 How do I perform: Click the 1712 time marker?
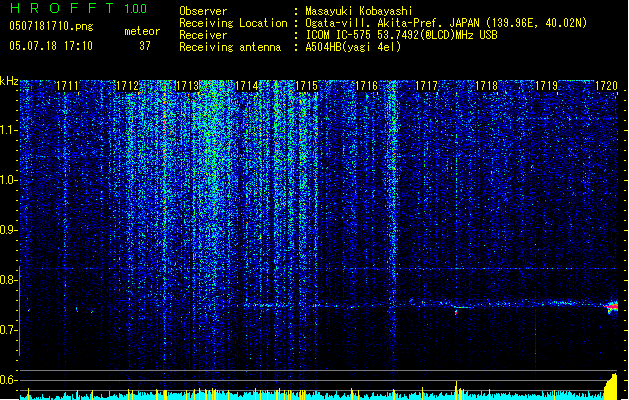click(x=127, y=86)
